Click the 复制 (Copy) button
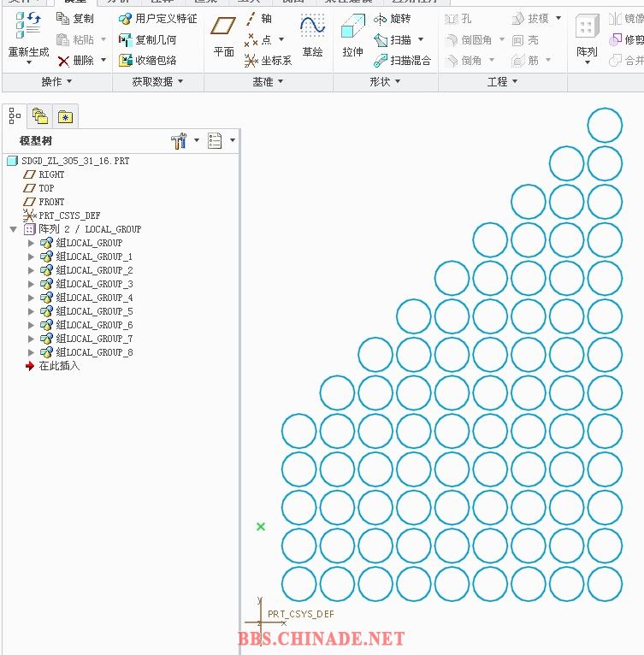This screenshot has height=655, width=644. [75, 19]
